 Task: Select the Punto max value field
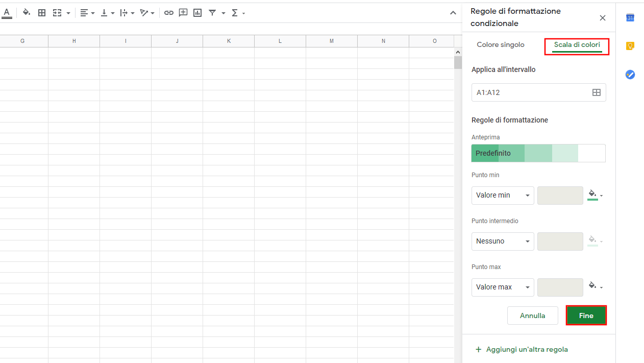click(x=560, y=287)
